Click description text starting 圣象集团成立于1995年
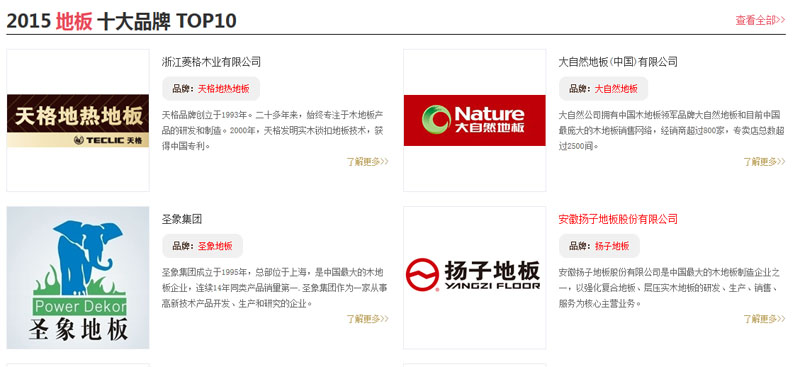The width and height of the screenshot is (800, 367). [x=274, y=287]
